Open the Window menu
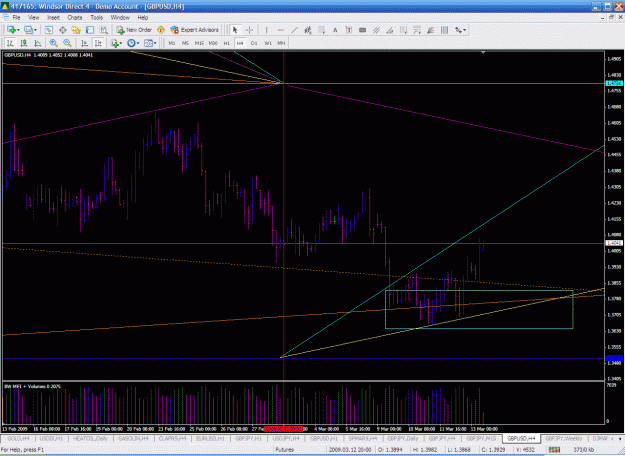The width and height of the screenshot is (625, 456). (x=120, y=18)
